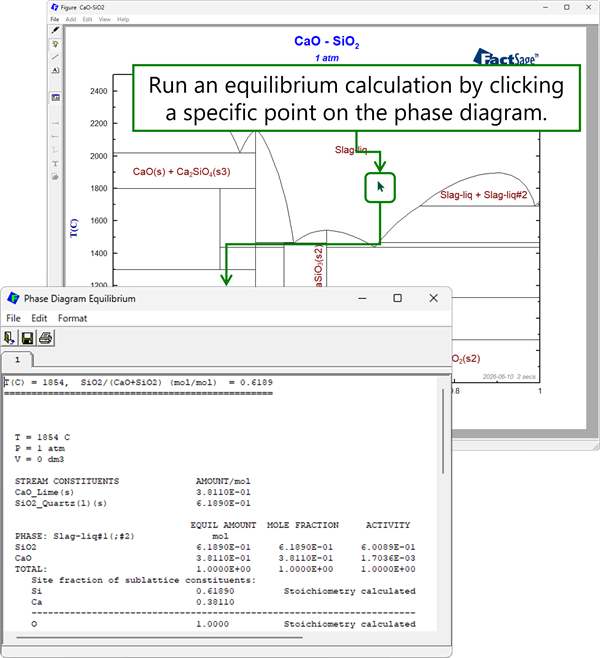600x658 pixels.
Task: Select the blue line drawing tool
Action: (55, 57)
